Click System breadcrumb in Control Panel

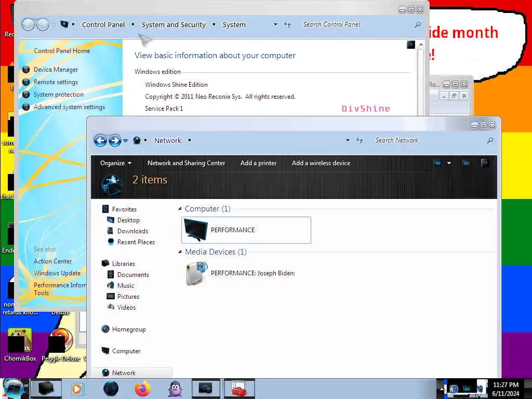(x=234, y=25)
